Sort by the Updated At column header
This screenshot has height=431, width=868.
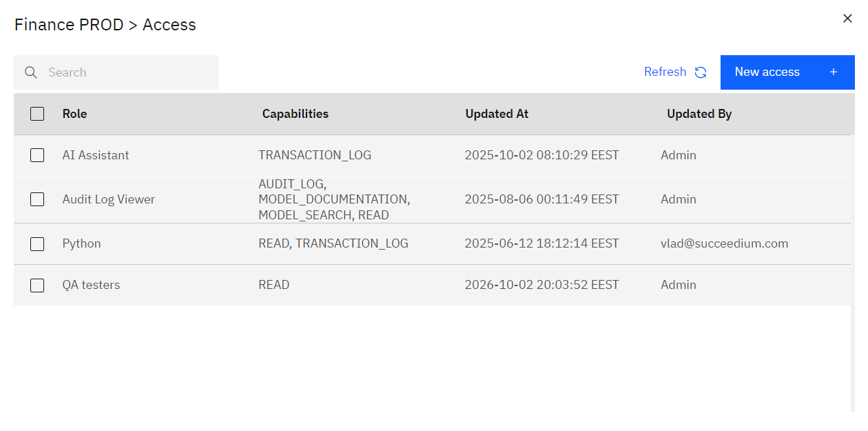click(x=497, y=114)
